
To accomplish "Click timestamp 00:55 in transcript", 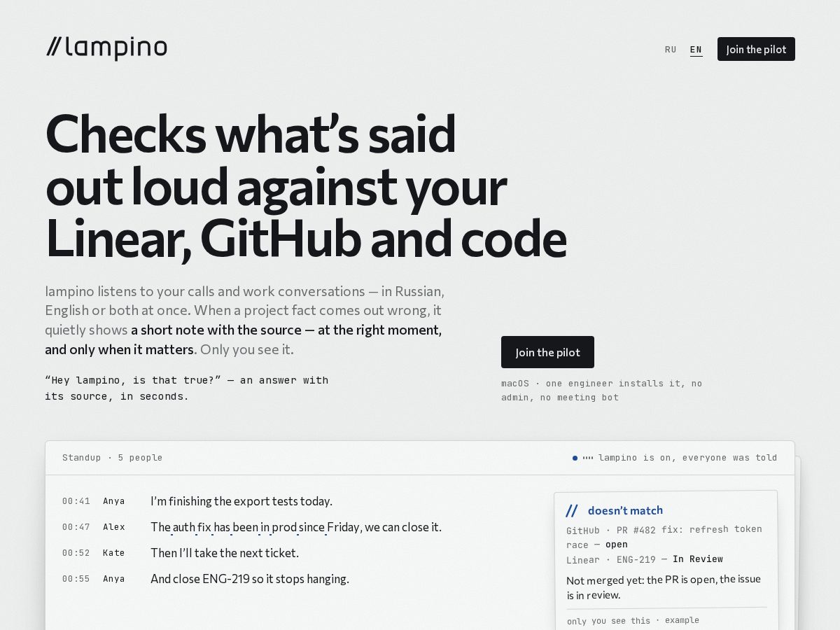I will point(76,579).
